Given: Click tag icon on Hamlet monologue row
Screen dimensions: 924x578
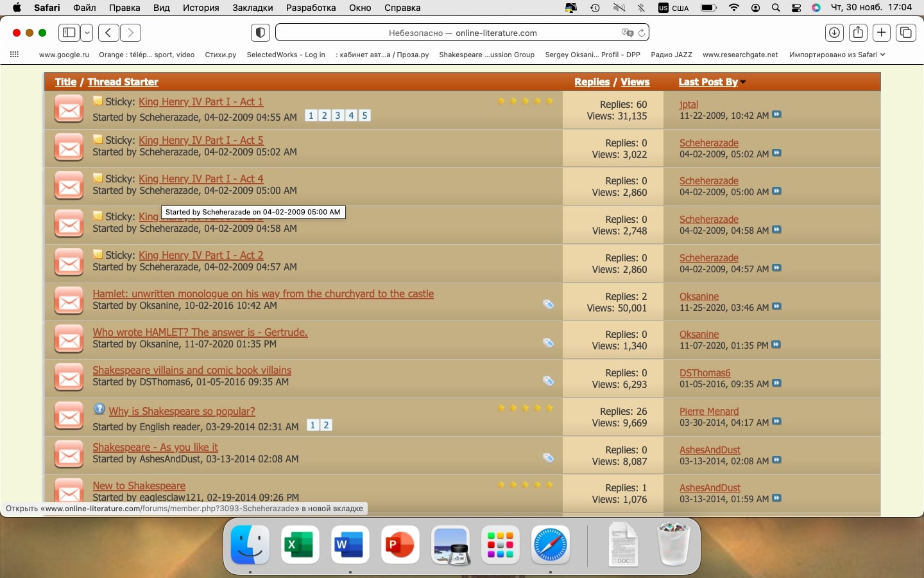Looking at the screenshot, I should click(549, 304).
